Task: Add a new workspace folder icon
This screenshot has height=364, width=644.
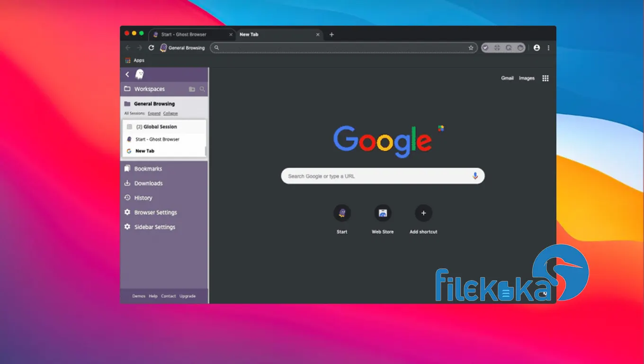Action: [192, 89]
